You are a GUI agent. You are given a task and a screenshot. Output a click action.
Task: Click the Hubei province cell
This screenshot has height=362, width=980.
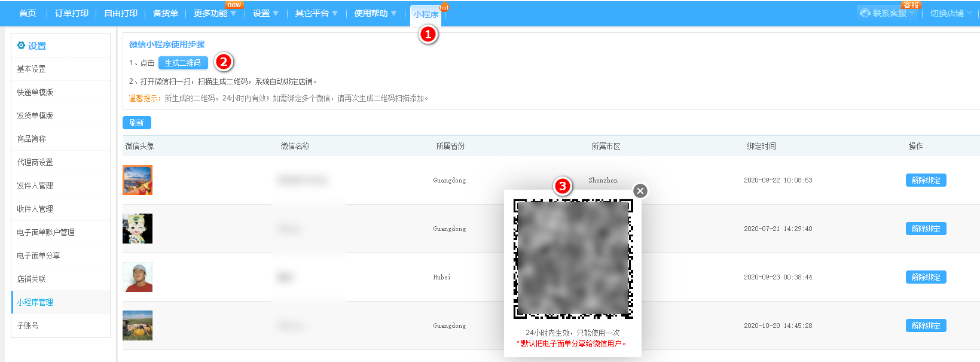tap(442, 277)
